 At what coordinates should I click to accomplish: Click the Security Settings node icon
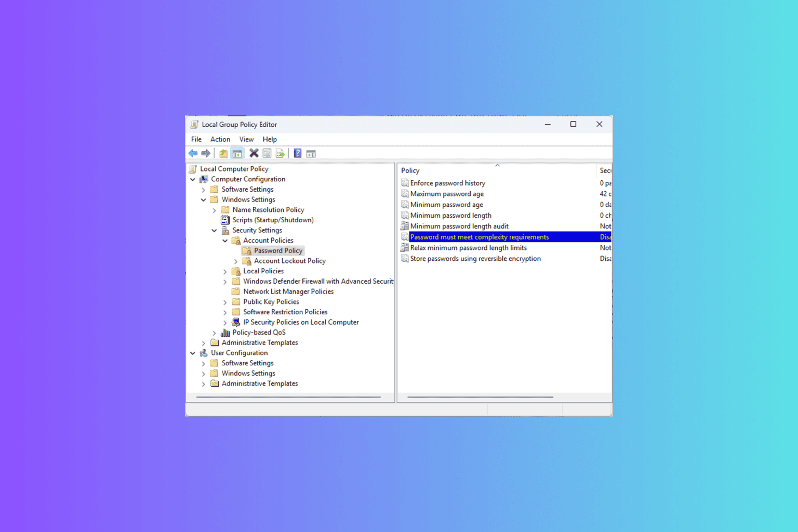tap(225, 230)
